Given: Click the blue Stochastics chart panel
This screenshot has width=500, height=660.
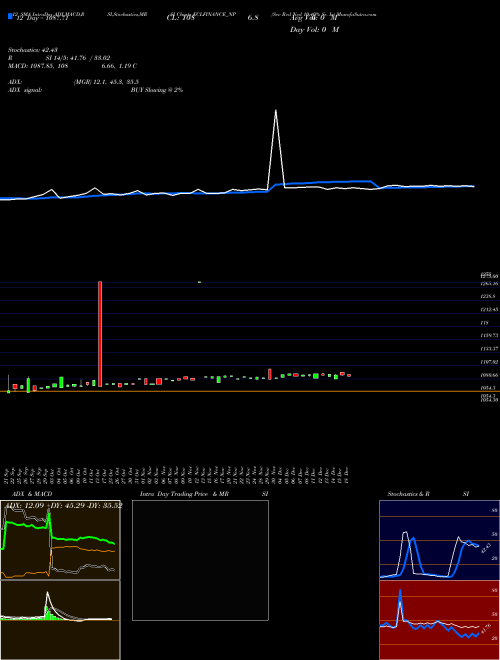Looking at the screenshot, I should coord(439,540).
